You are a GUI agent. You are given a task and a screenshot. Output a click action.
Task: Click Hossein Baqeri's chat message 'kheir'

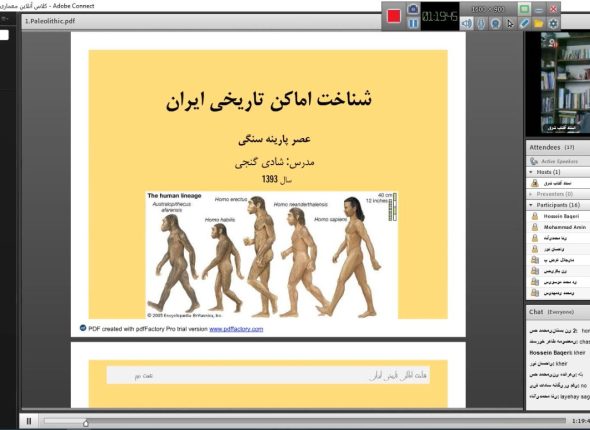pyautogui.click(x=558, y=353)
